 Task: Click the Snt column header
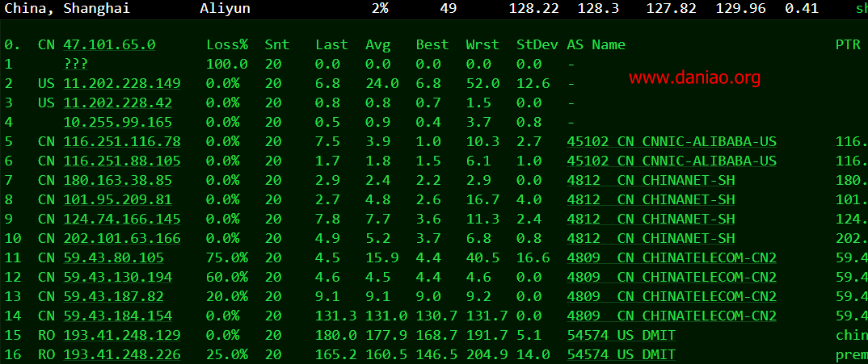pos(276,45)
